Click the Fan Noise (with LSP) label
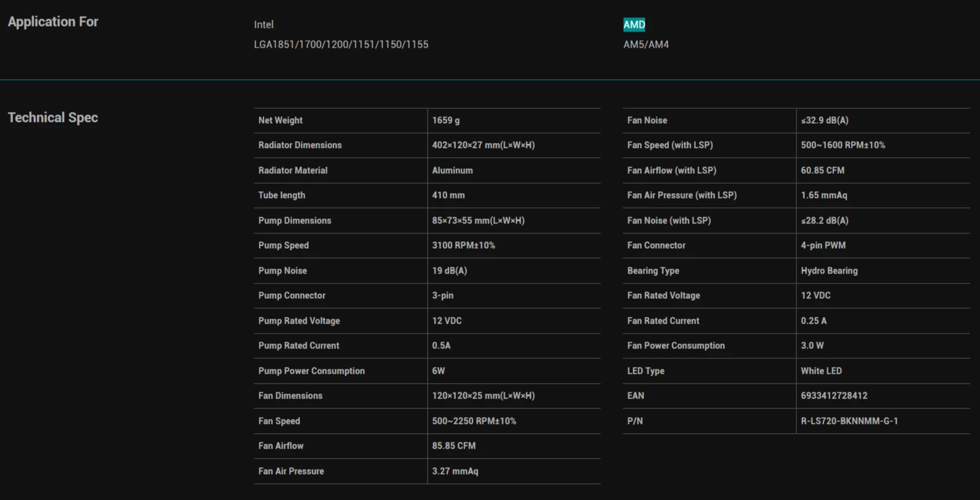 pyautogui.click(x=669, y=221)
